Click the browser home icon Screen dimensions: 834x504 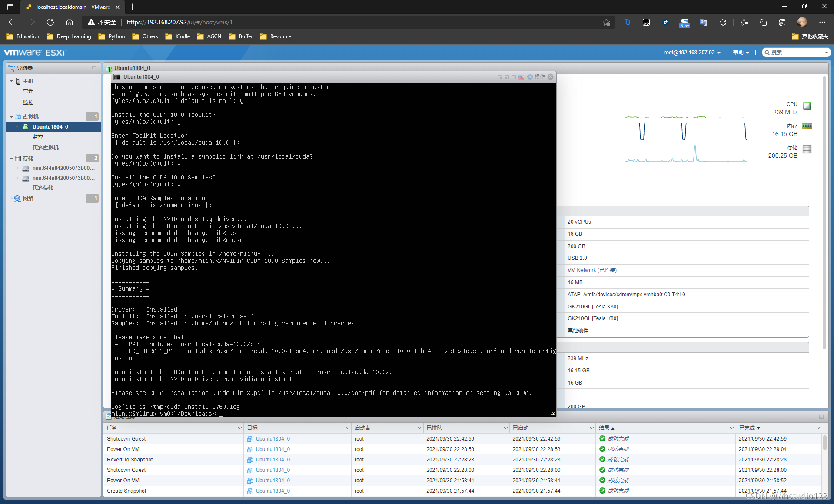pos(70,22)
